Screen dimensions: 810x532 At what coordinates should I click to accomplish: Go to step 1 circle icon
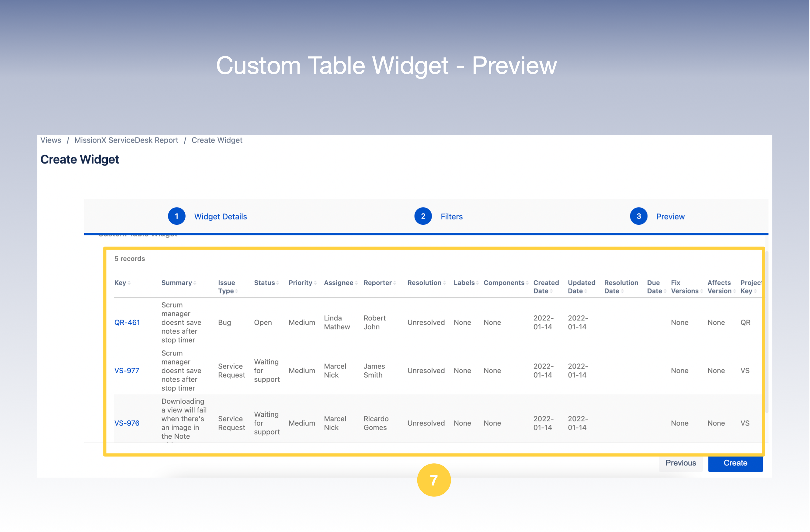(x=177, y=216)
